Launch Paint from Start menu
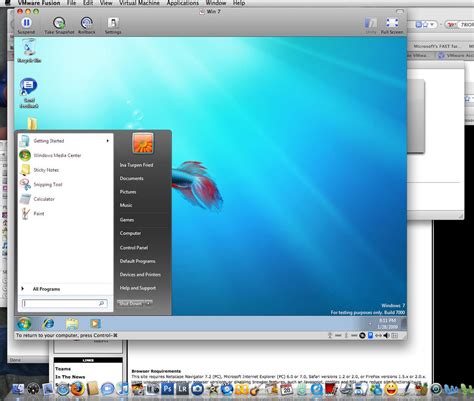Screen dimensions: 474x401 66,214
